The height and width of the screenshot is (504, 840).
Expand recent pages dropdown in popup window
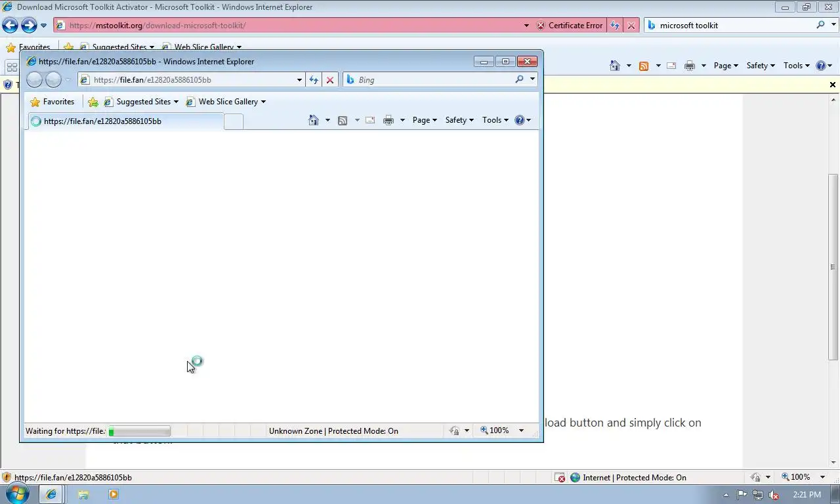click(x=68, y=80)
